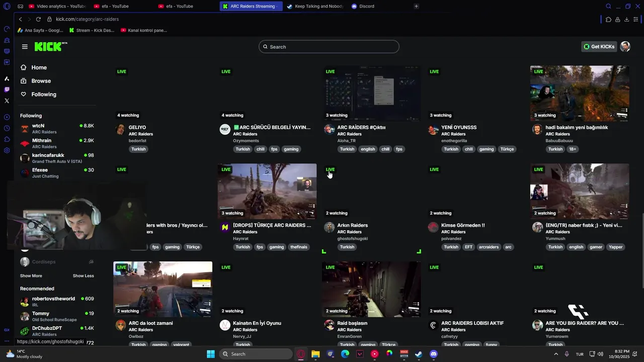Viewport: 644px width, 362px height.
Task: Click the KICK logo
Action: point(50,46)
